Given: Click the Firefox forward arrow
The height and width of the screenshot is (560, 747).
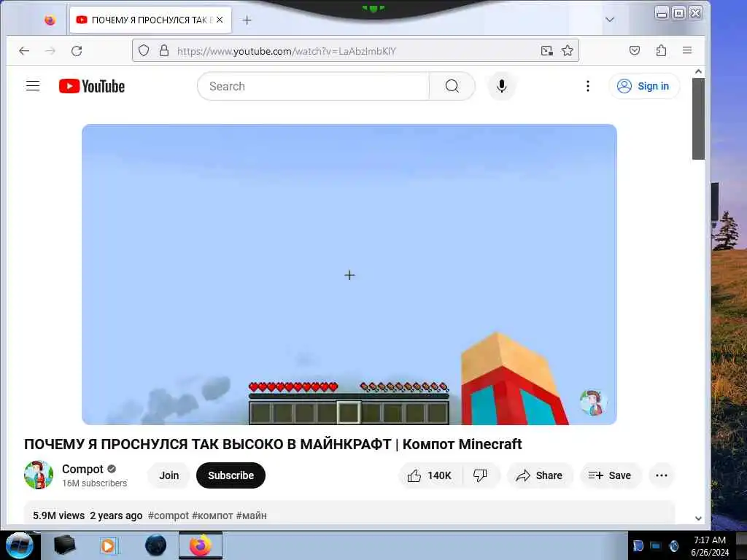Looking at the screenshot, I should tap(50, 50).
